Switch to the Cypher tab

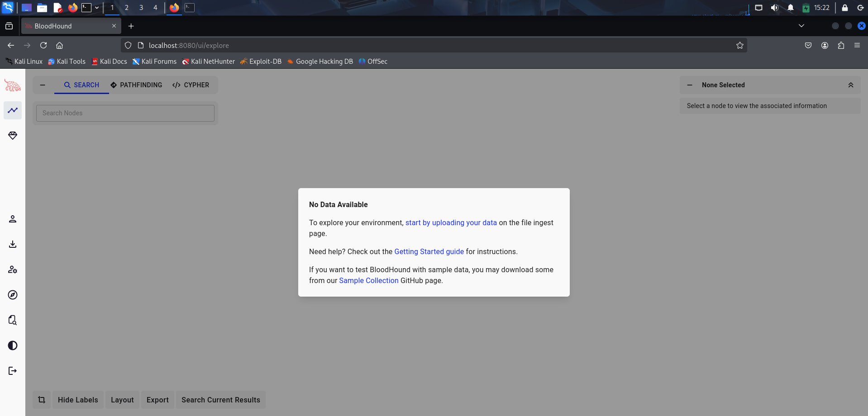[191, 85]
